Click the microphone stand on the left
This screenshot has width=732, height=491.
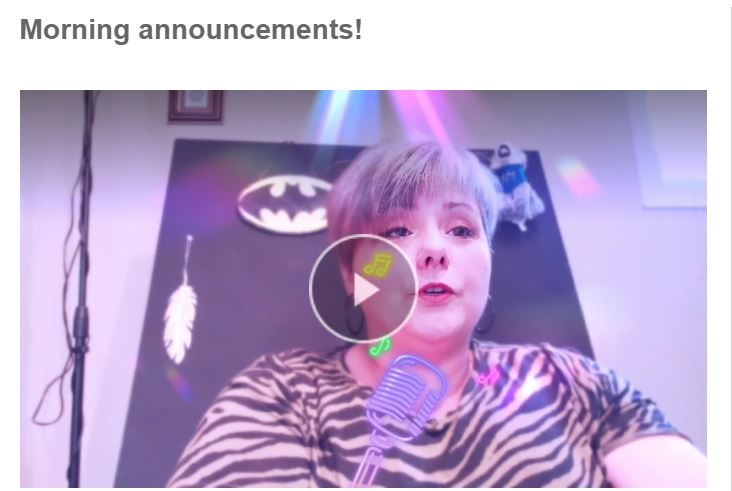coord(79,288)
